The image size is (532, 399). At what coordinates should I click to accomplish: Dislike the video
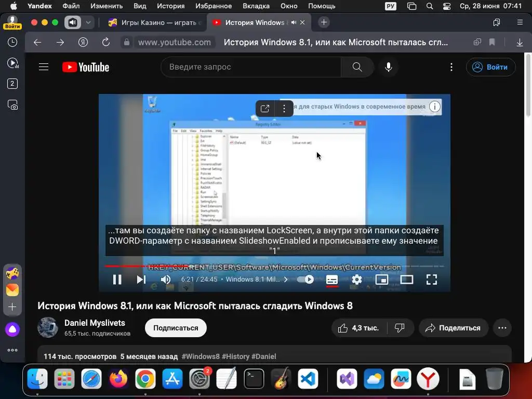point(400,328)
